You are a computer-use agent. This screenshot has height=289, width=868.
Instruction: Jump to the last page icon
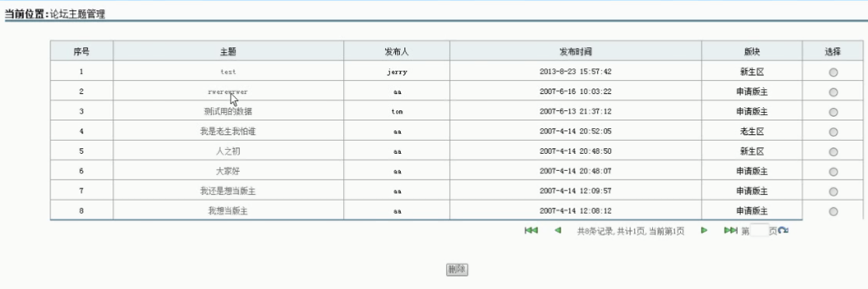tap(730, 230)
